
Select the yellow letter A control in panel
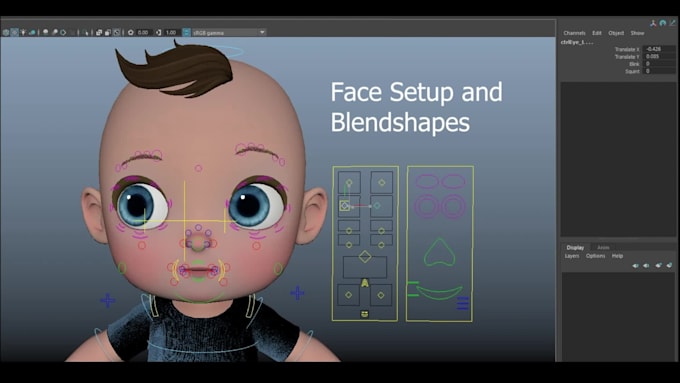point(365,283)
